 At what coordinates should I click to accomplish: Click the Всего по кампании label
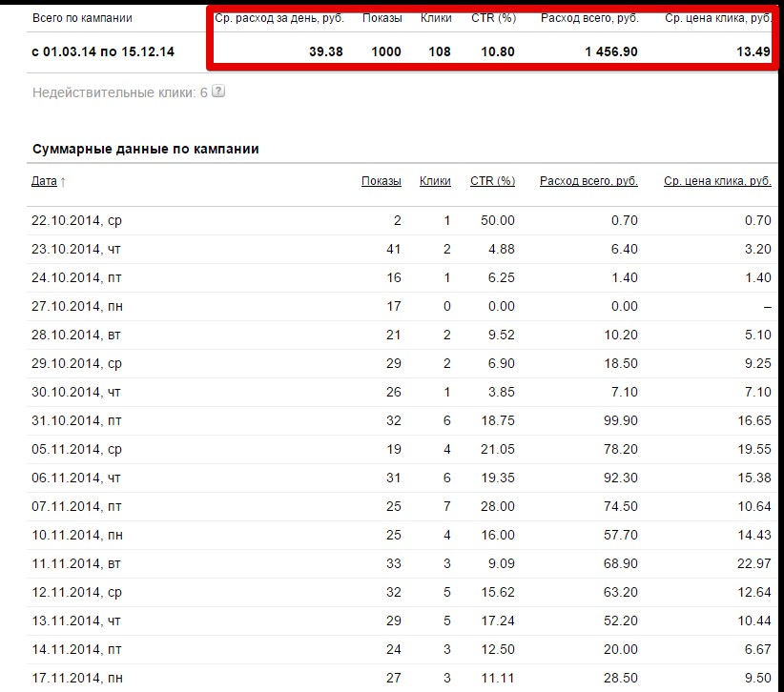82,18
